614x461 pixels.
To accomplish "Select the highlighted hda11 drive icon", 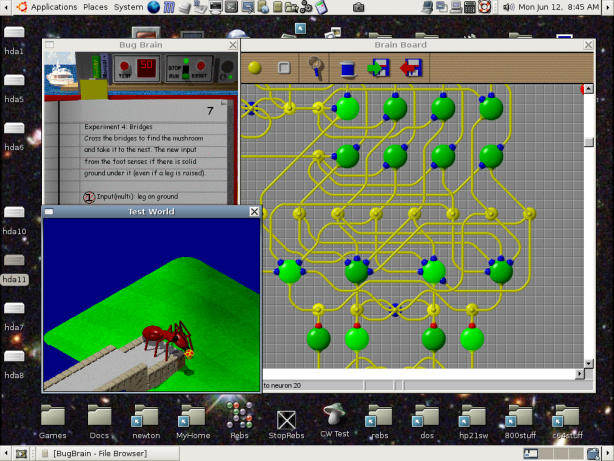I will (x=14, y=268).
